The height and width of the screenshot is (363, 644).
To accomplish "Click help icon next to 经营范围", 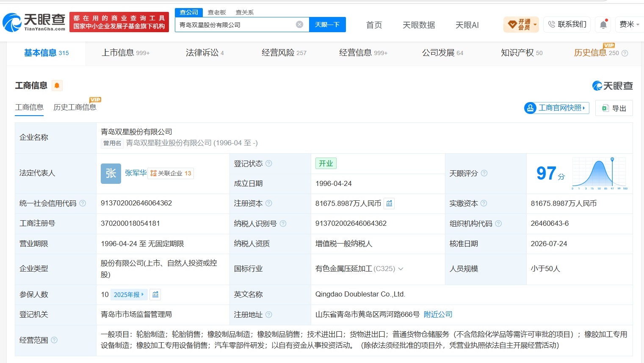I will coord(54,340).
